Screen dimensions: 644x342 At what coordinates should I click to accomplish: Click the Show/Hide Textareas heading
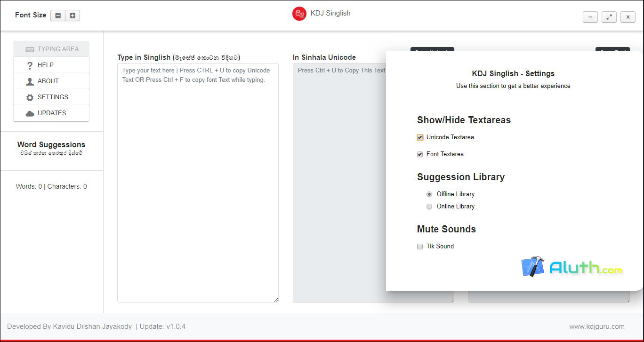click(464, 120)
